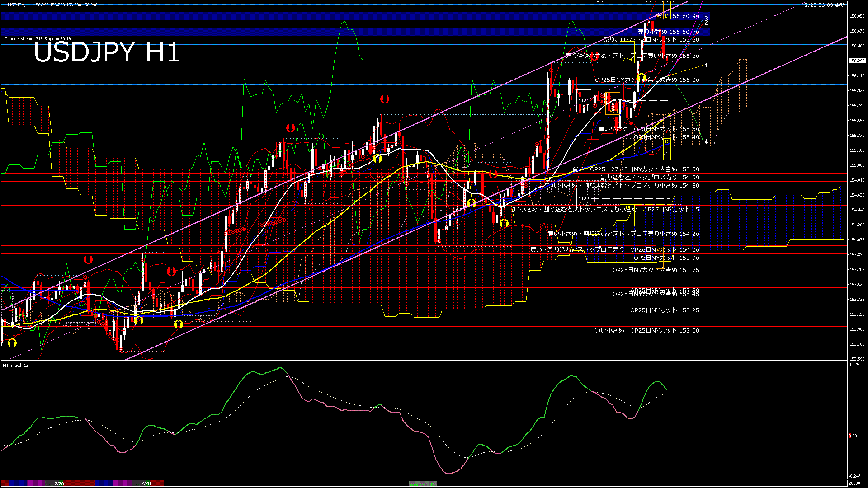This screenshot has width=868, height=488.
Task: Click the 2/25 date segment on session bar
Action: (x=59, y=483)
